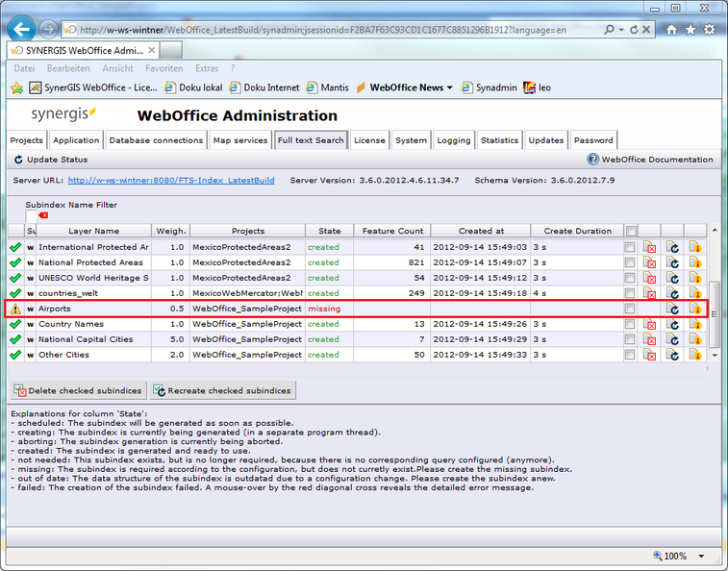Open the Projects tab

point(27,140)
